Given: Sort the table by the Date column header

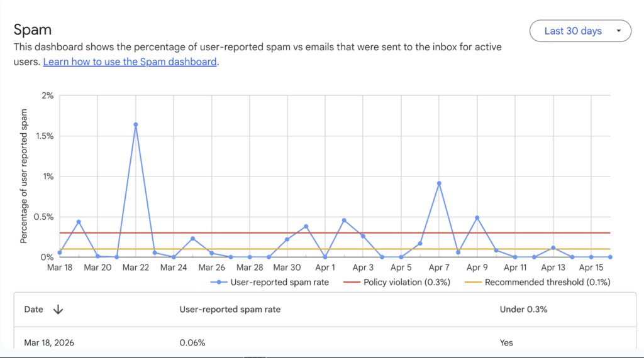Looking at the screenshot, I should click(34, 309).
